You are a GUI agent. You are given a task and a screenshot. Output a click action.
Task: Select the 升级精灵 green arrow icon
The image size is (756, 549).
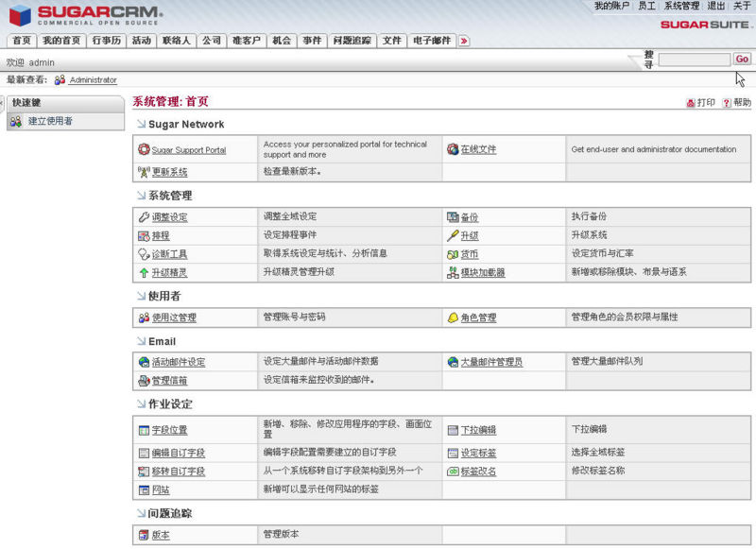click(x=142, y=272)
